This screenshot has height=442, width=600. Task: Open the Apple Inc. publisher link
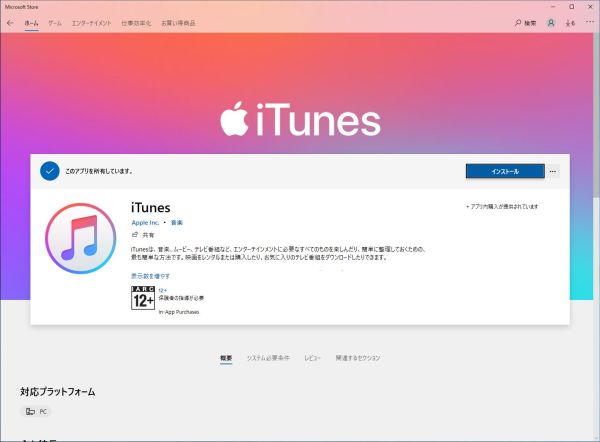[146, 221]
